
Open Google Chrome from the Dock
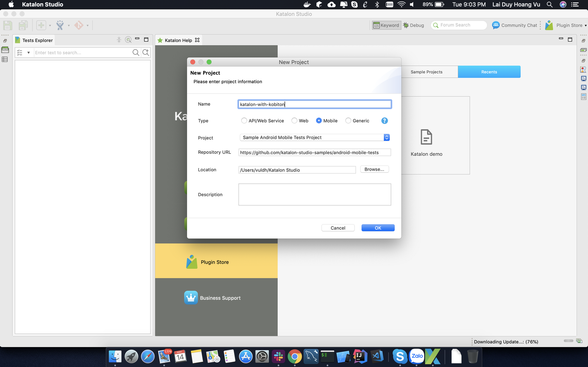click(x=295, y=356)
